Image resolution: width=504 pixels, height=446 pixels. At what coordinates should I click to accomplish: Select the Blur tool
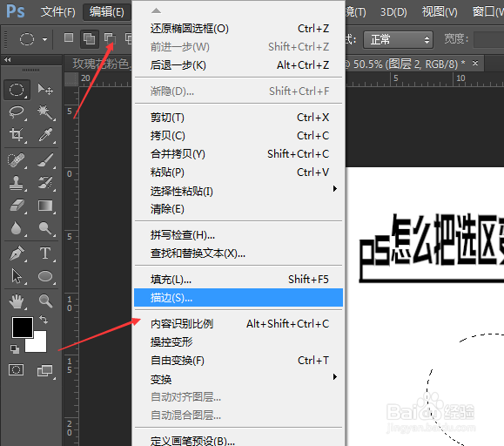coord(17,228)
